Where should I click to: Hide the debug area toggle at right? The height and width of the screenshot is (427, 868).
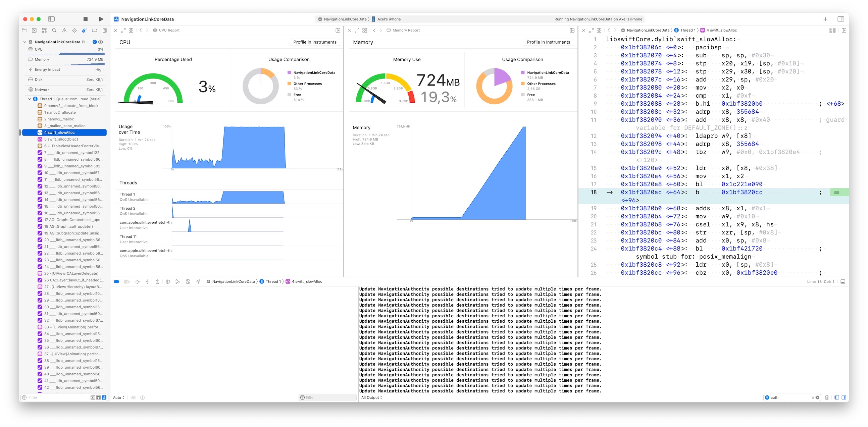[x=843, y=282]
